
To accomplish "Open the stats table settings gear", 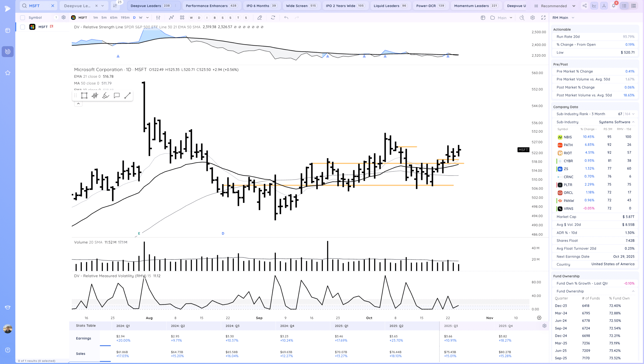I will coord(544,326).
